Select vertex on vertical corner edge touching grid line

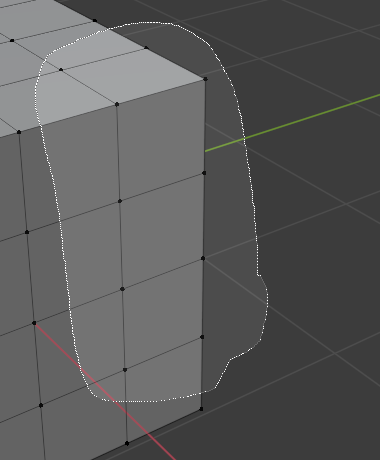203,258
